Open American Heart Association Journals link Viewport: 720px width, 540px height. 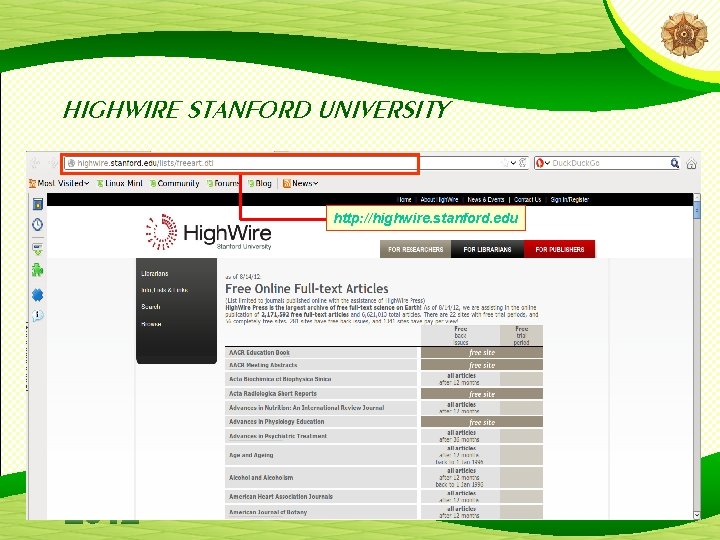(x=281, y=497)
